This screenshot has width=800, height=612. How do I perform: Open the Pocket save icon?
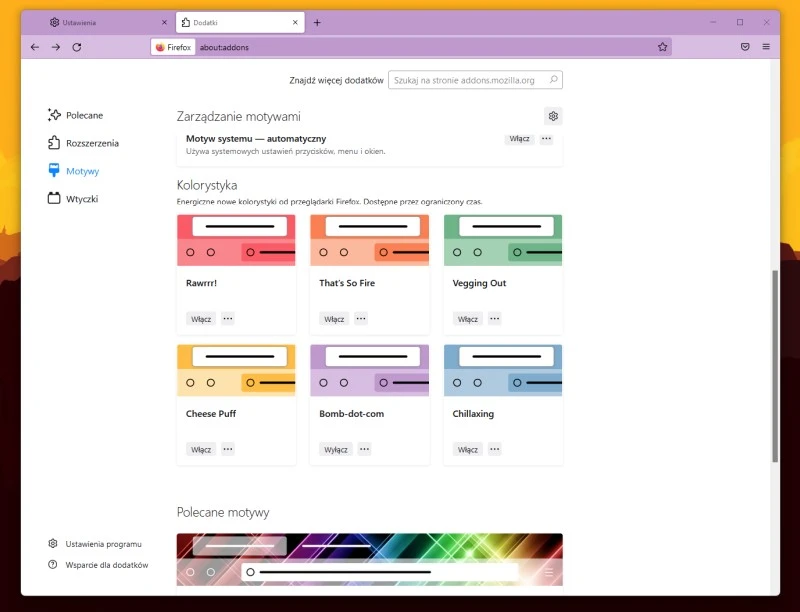pos(745,47)
